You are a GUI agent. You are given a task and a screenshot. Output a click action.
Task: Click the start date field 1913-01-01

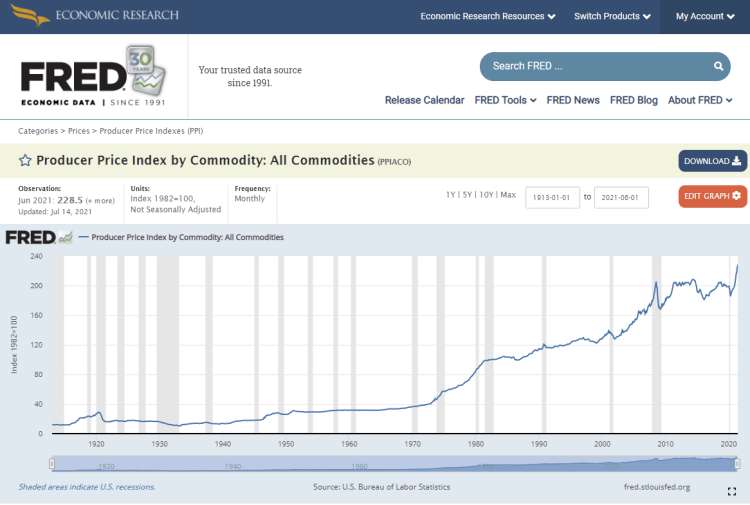point(552,198)
